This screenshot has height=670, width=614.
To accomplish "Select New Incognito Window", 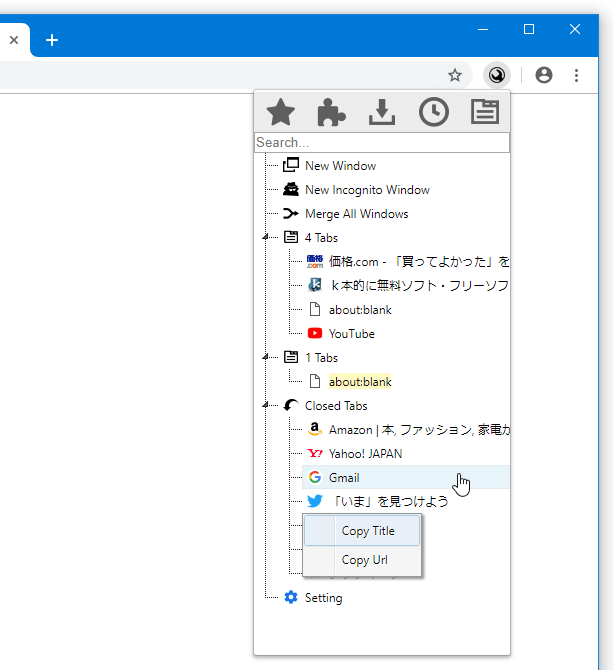I will point(367,190).
